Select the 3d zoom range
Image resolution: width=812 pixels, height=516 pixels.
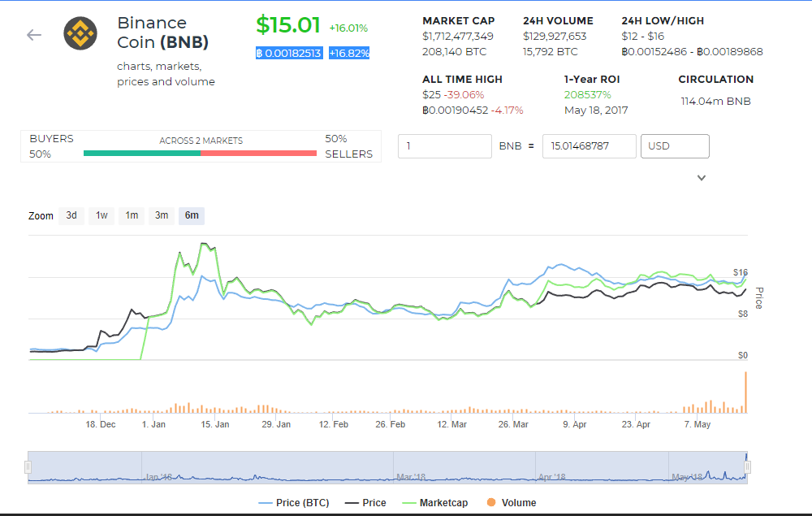[71, 215]
